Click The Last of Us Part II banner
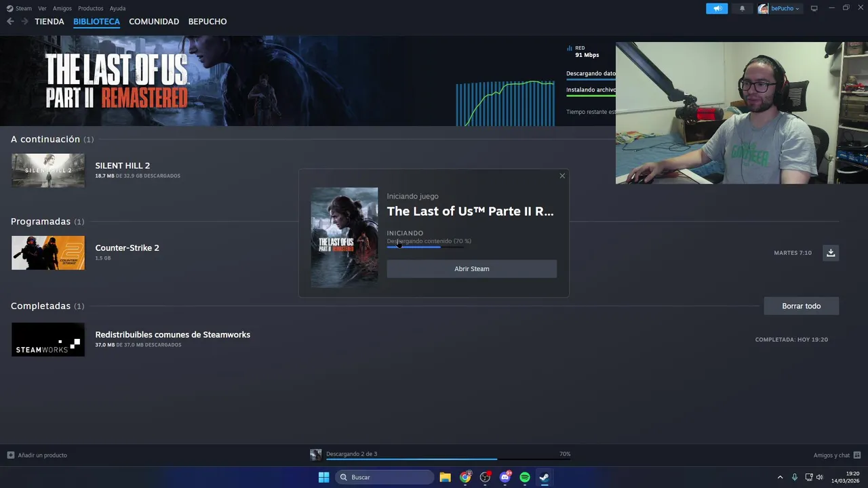Image resolution: width=868 pixels, height=488 pixels. click(117, 81)
